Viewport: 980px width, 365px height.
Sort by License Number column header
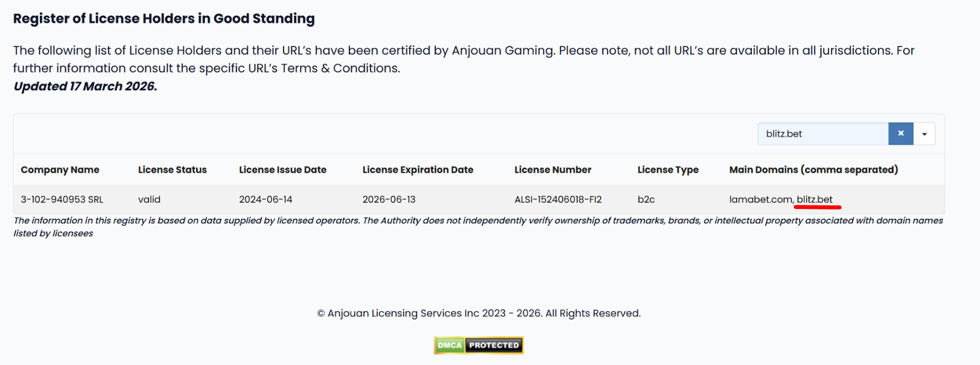click(x=553, y=170)
